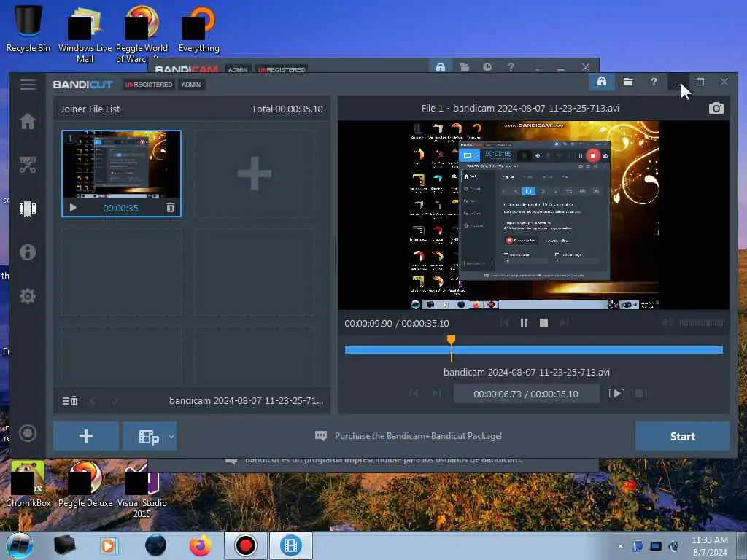This screenshot has height=560, width=747.
Task: Open Visual Studio 2015 desktop shortcut
Action: 142,489
